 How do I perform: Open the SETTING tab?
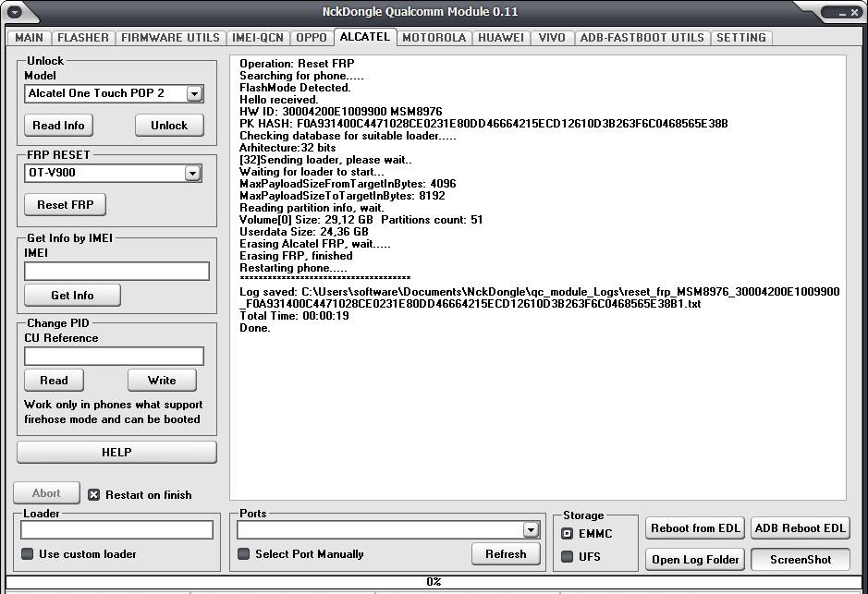(741, 38)
